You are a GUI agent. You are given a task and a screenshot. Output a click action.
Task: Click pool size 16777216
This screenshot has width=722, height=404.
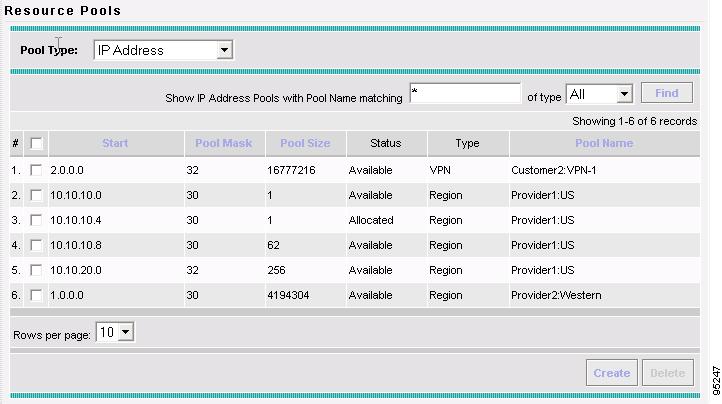click(x=291, y=170)
